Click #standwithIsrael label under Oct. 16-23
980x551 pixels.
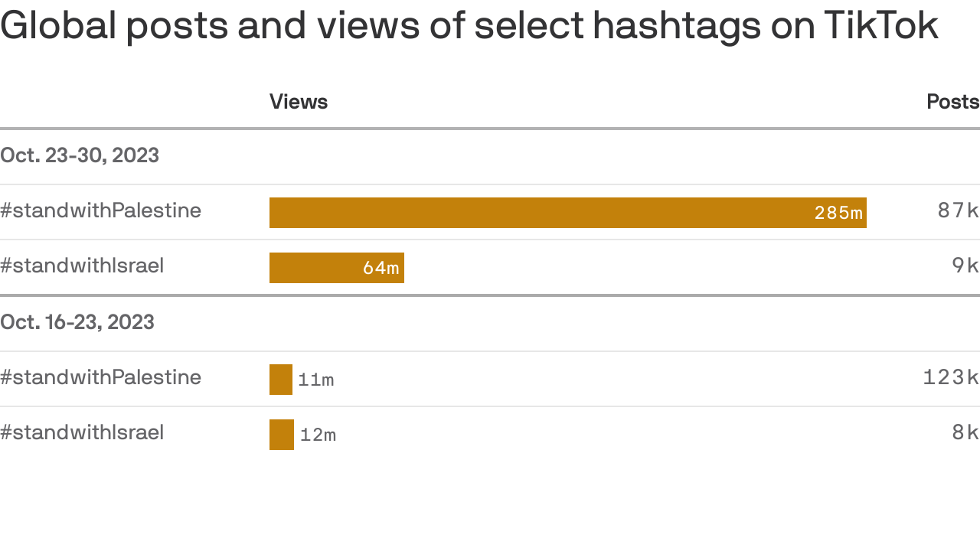pyautogui.click(x=82, y=432)
